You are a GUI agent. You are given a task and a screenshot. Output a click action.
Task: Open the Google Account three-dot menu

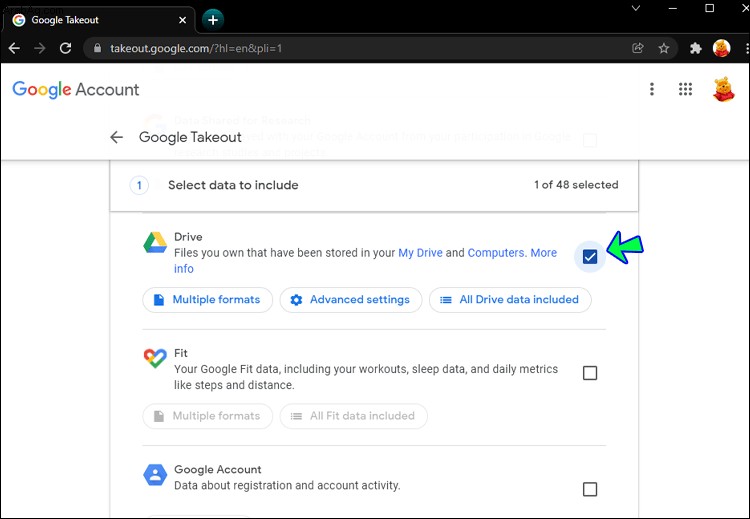click(651, 89)
